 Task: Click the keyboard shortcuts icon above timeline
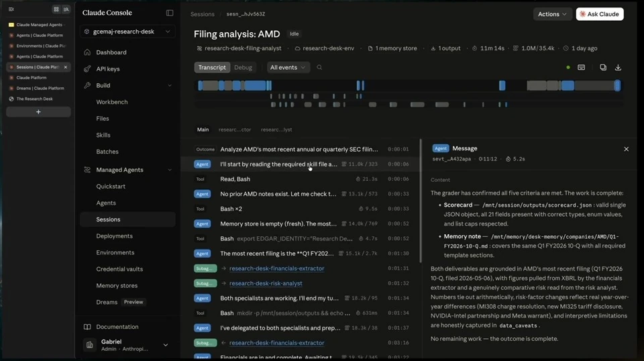[x=581, y=67]
